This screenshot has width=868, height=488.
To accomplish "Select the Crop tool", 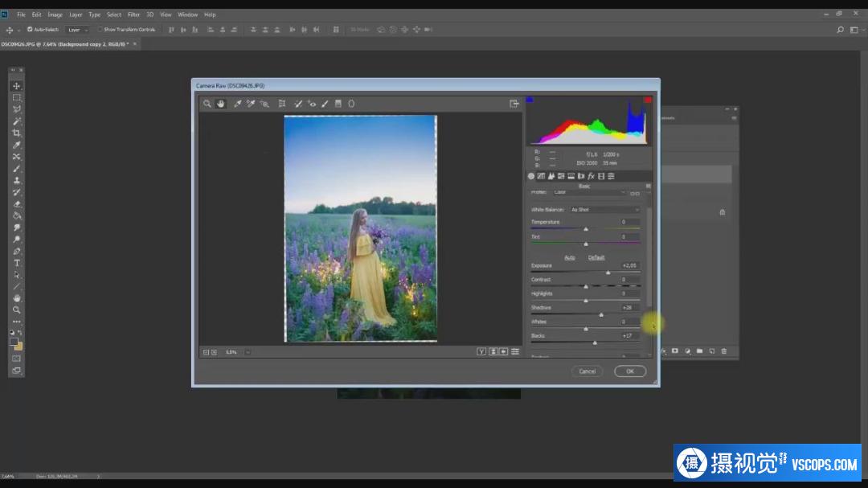I will coord(17,133).
